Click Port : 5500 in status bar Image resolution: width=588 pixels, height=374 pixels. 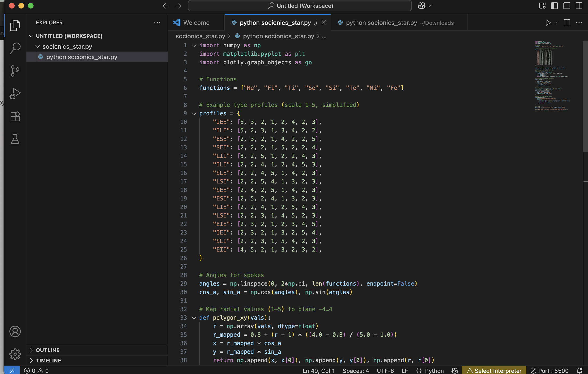tap(550, 371)
